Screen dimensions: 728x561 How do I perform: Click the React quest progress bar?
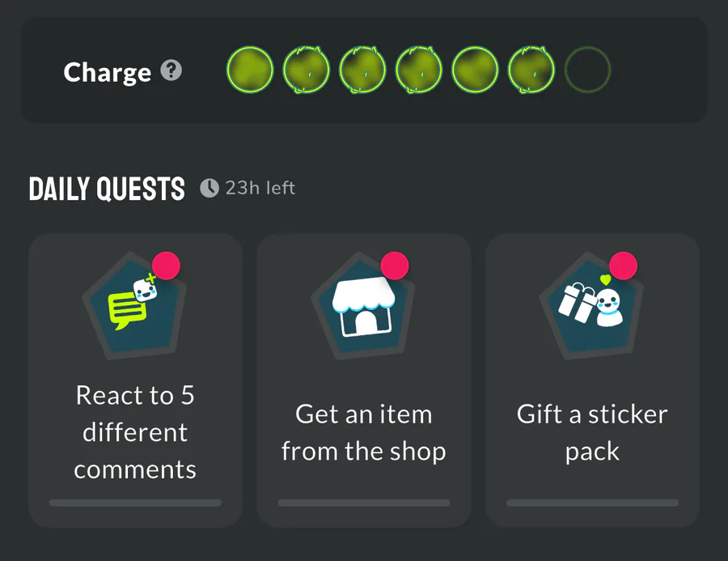tap(135, 503)
